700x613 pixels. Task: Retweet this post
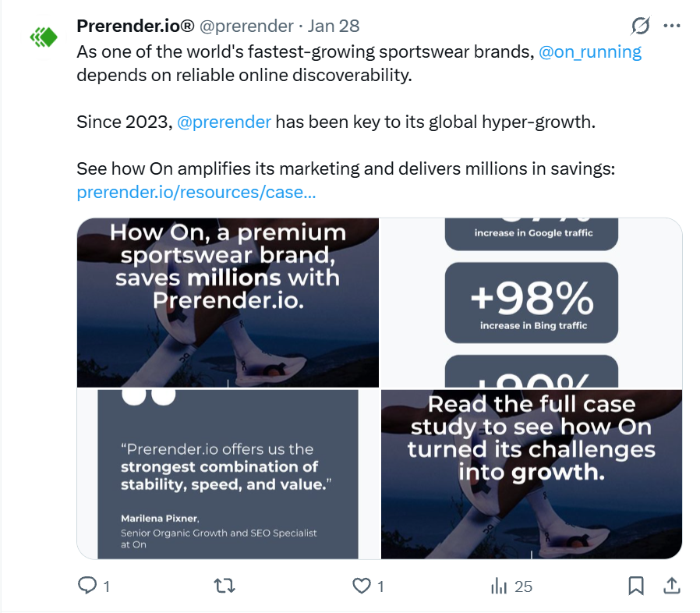[224, 585]
